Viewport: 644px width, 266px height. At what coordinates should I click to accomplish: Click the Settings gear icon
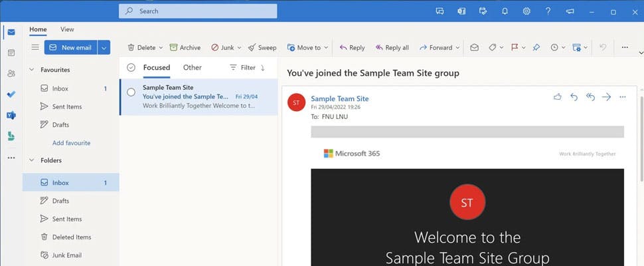pos(526,11)
